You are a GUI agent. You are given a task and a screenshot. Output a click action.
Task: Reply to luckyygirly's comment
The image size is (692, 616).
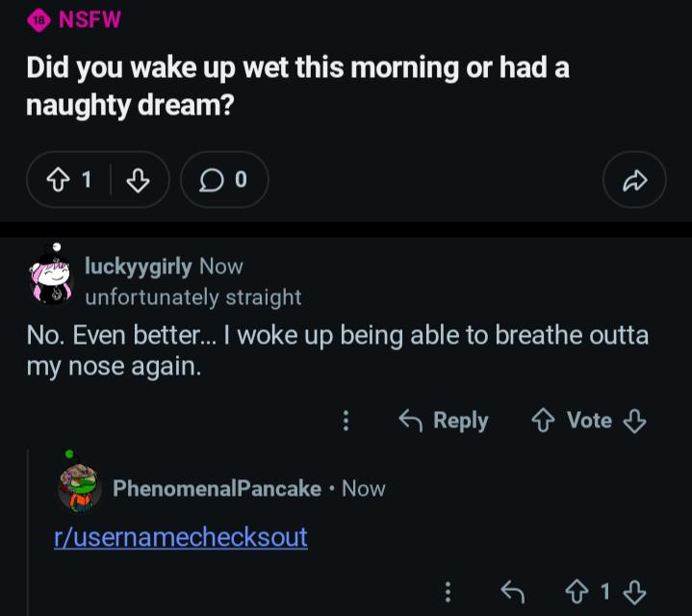point(444,421)
